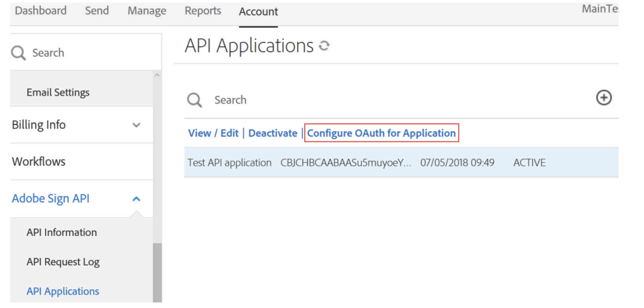Select the Account tab
Image resolution: width=644 pixels, height=308 pixels.
click(x=258, y=12)
